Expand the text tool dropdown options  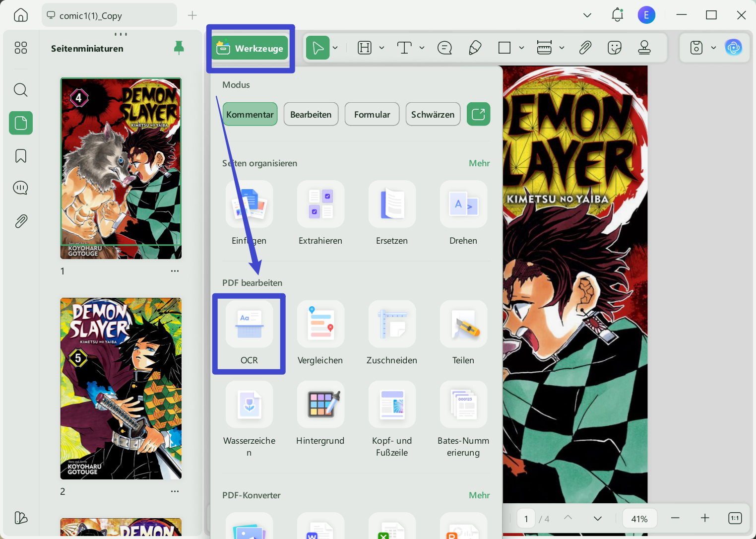point(422,48)
